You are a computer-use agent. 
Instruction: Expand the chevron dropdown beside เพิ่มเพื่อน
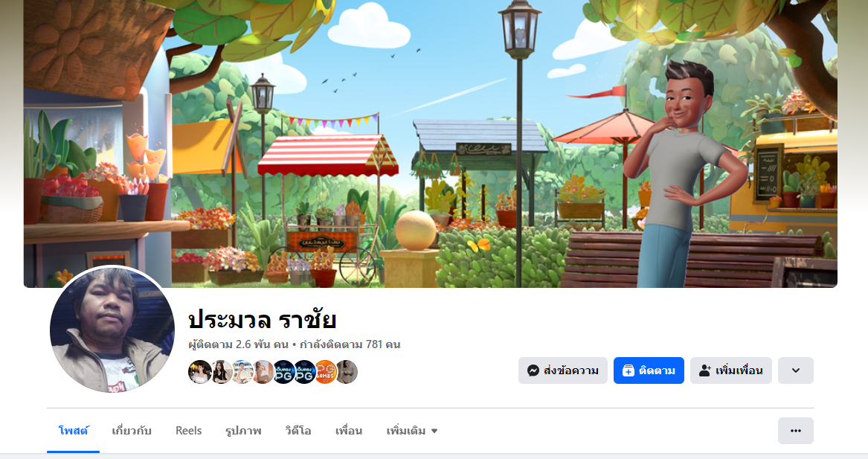(x=796, y=370)
